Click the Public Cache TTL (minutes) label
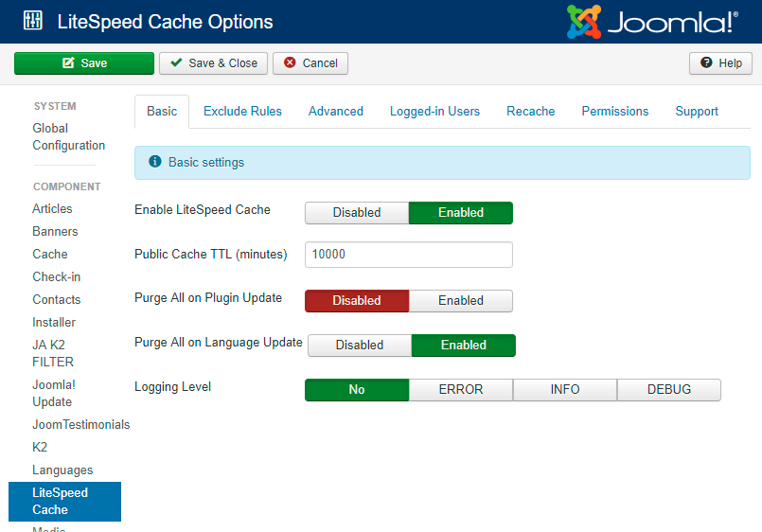762x532 pixels. pyautogui.click(x=211, y=254)
